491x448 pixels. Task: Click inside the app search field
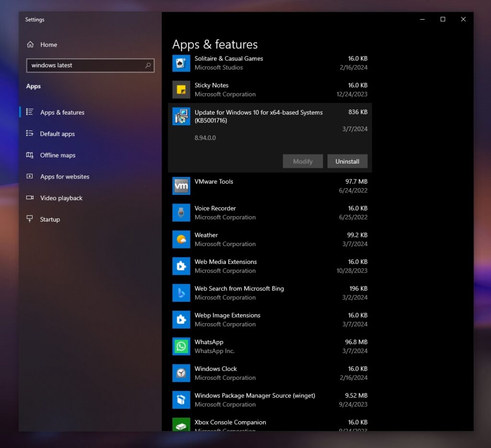coord(82,65)
